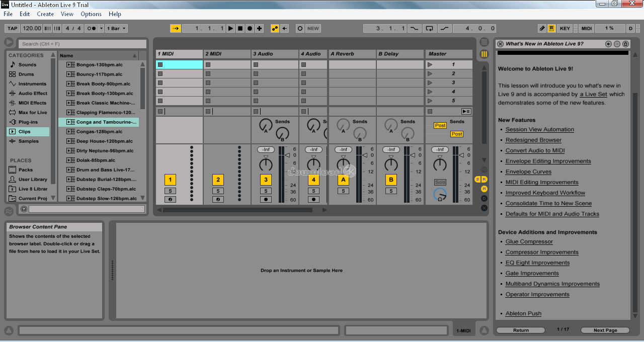
Task: Open Session View Automation link
Action: tap(540, 129)
